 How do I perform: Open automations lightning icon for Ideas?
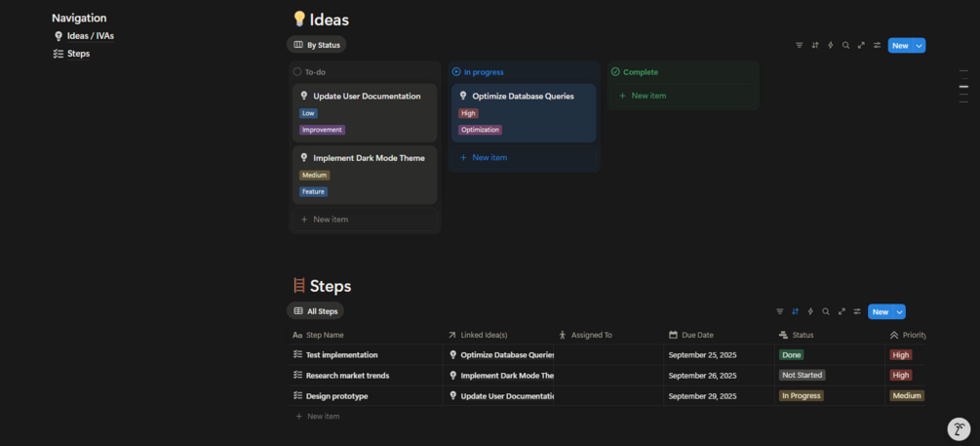tap(831, 45)
